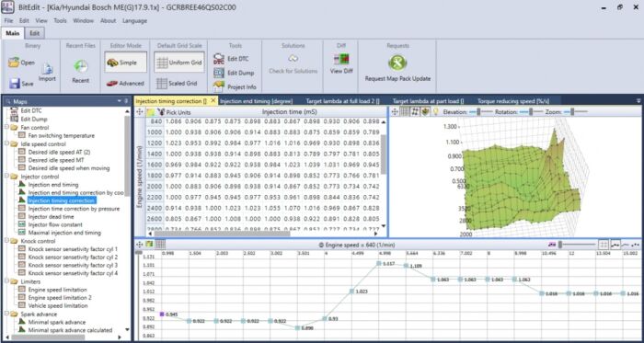Click the lightbulb lighting icon in 3D toolbar
The width and height of the screenshot is (644, 343).
click(x=436, y=111)
